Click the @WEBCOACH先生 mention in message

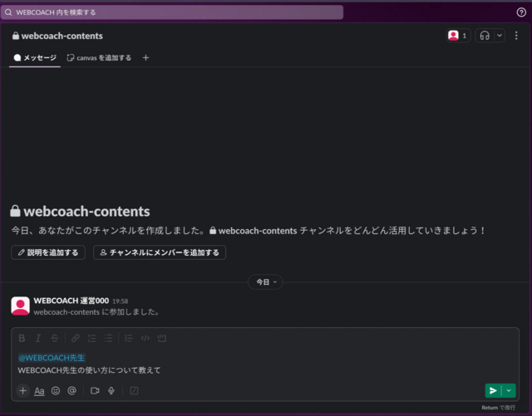tap(52, 358)
